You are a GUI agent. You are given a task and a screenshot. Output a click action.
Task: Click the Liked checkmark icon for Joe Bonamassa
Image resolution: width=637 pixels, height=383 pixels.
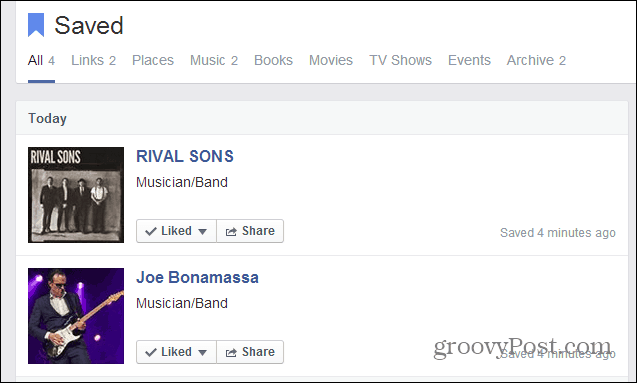[151, 353]
